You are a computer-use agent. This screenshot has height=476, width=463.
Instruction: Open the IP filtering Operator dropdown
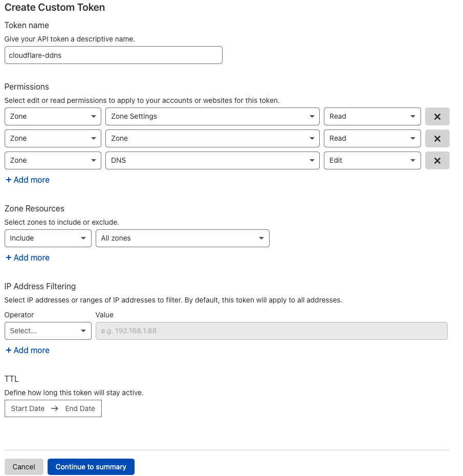48,331
